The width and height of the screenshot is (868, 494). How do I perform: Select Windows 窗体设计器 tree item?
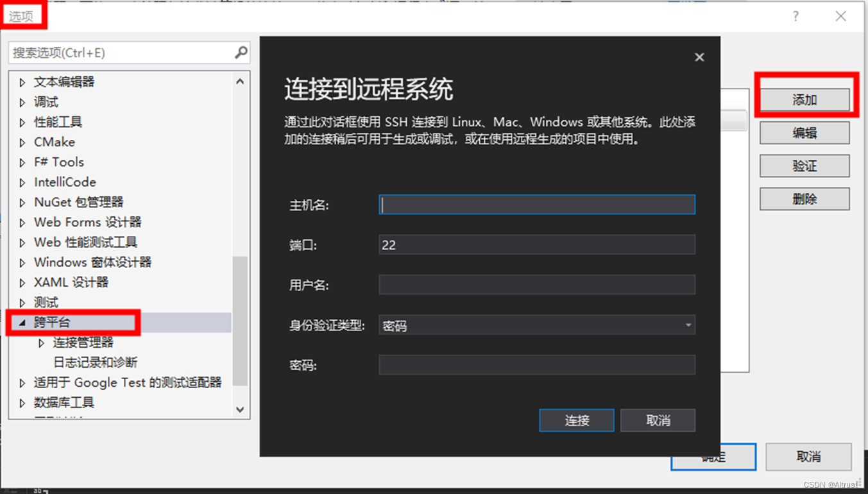coord(92,262)
